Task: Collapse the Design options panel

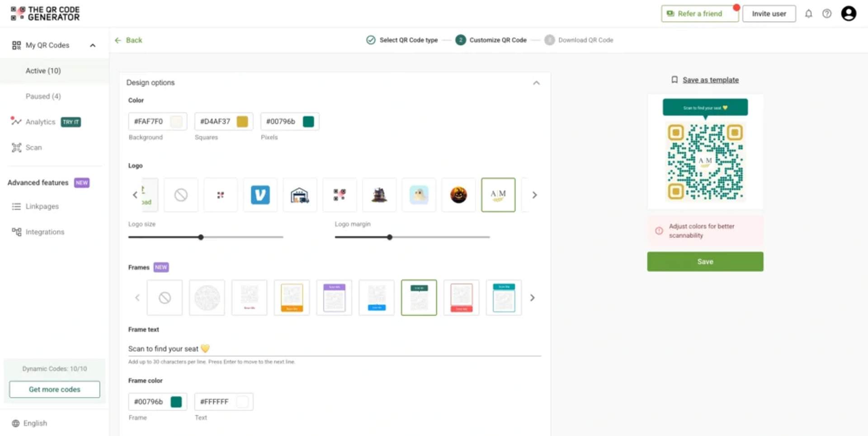Action: 536,83
